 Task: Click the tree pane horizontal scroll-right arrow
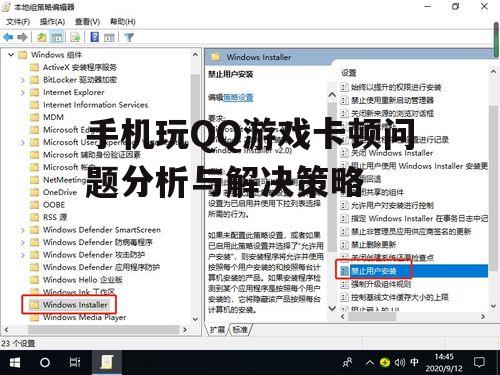185,330
